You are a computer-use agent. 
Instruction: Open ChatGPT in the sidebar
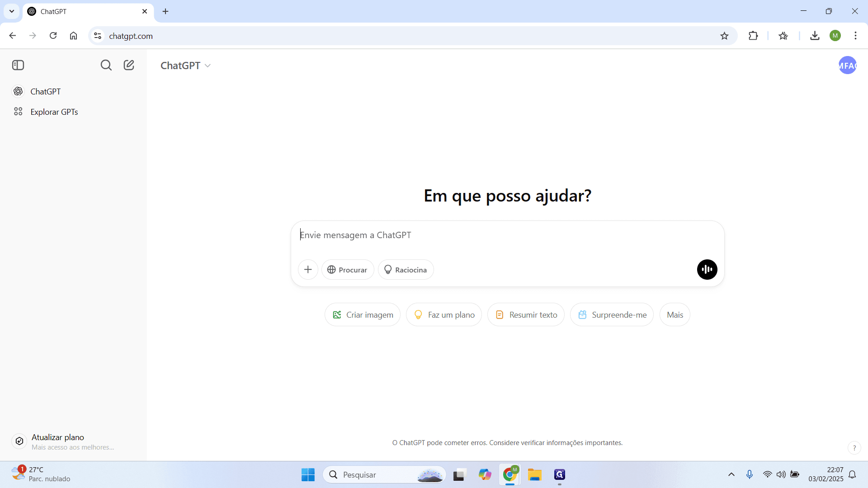pos(73,91)
